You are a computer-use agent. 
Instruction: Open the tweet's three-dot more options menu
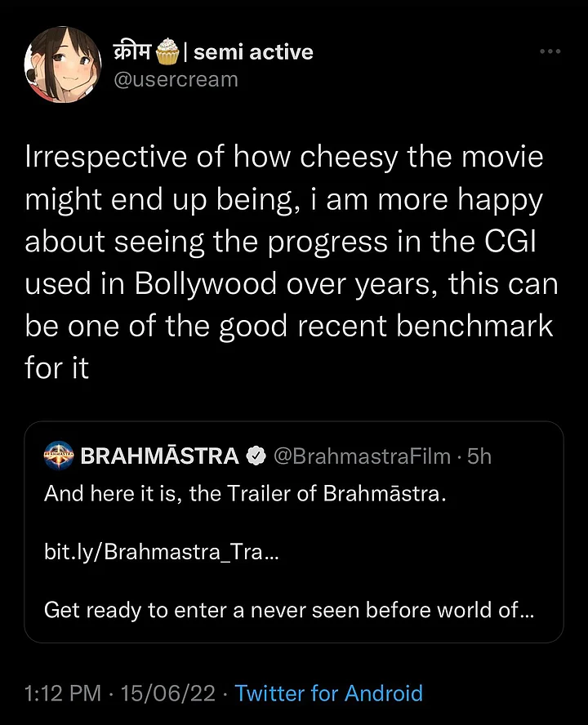[550, 51]
